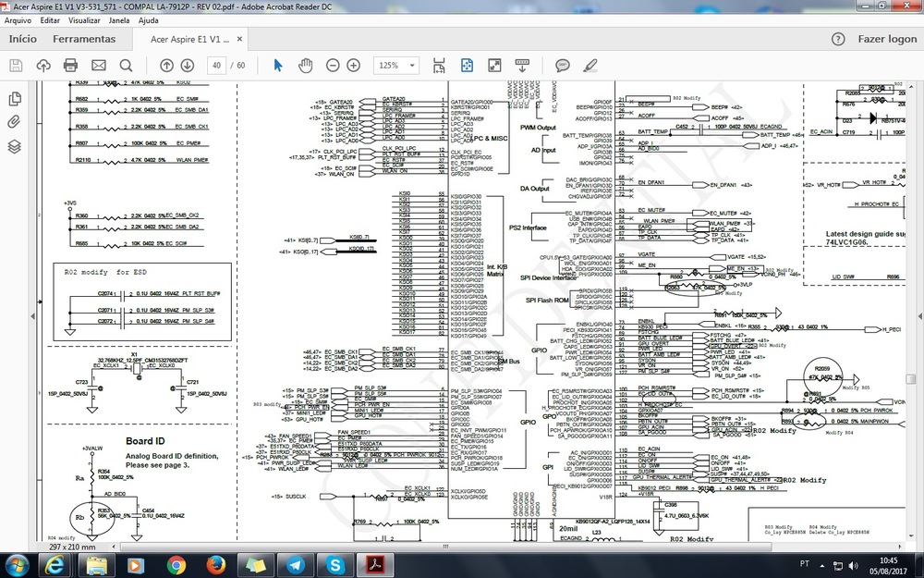
Task: Zoom in with the plus button
Action: pyautogui.click(x=353, y=66)
